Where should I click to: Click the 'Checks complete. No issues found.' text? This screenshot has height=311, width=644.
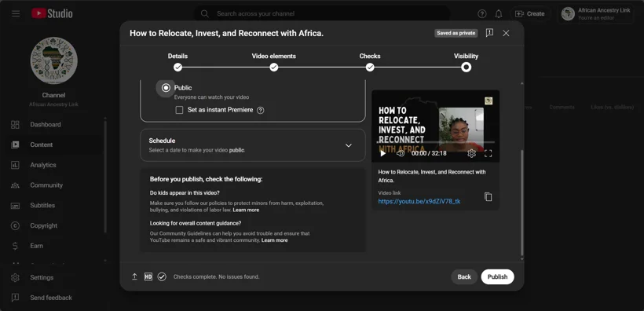coord(217,277)
